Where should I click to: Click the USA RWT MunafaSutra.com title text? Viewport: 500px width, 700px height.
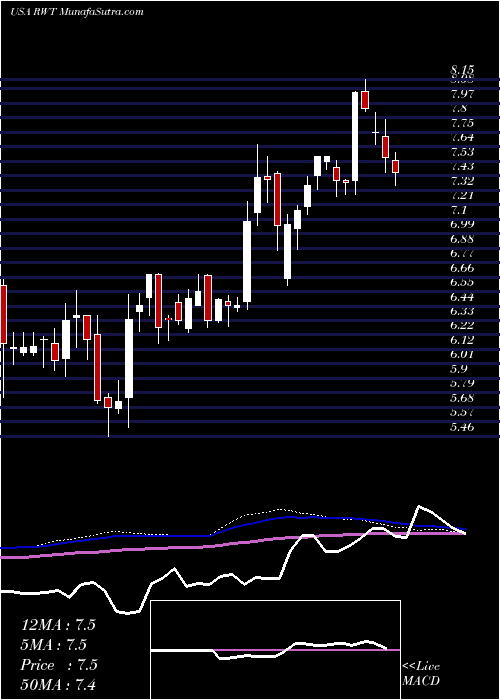pyautogui.click(x=77, y=12)
